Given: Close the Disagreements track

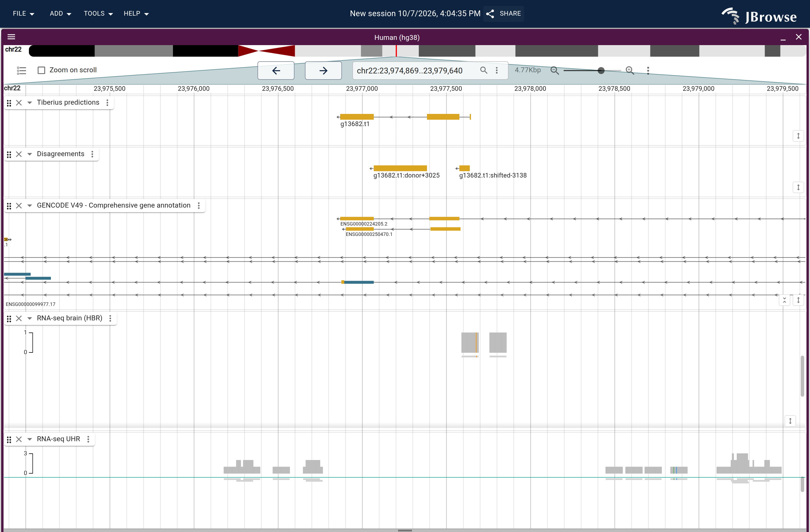Looking at the screenshot, I should click(x=19, y=154).
